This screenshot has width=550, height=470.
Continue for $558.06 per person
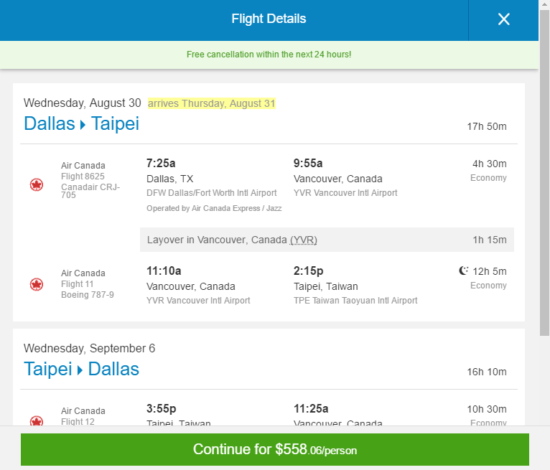point(275,449)
